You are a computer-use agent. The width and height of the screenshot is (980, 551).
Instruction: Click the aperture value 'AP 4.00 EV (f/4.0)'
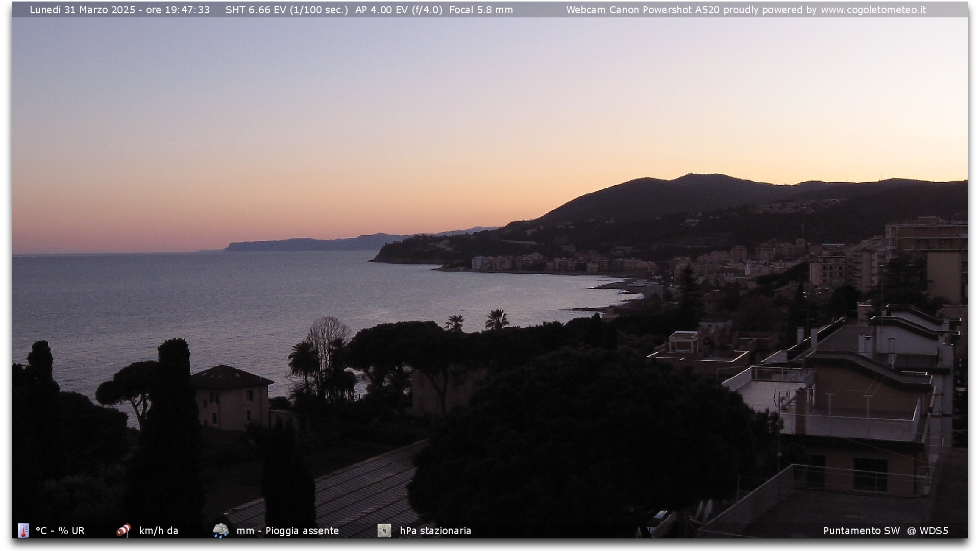tap(399, 10)
